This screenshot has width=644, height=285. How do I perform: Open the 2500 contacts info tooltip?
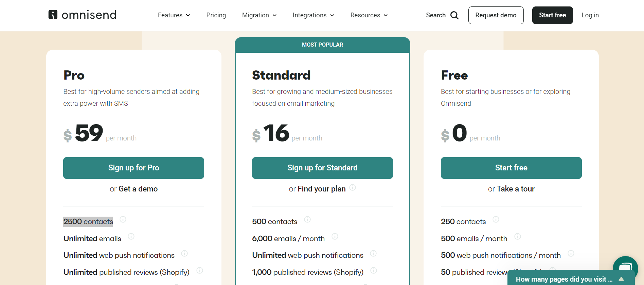point(123,220)
